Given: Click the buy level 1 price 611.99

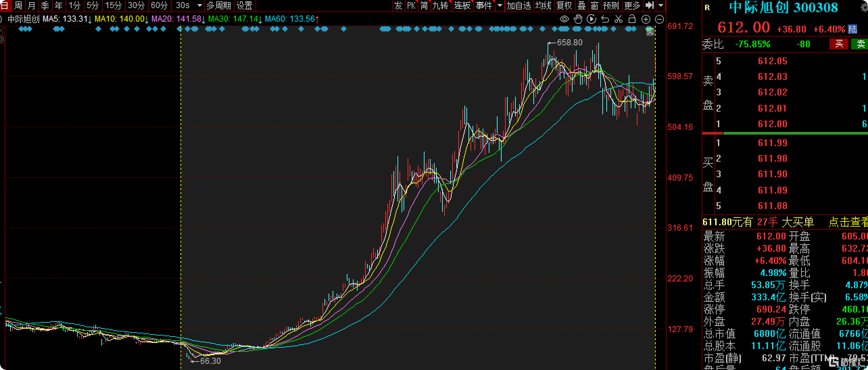Looking at the screenshot, I should click(772, 143).
